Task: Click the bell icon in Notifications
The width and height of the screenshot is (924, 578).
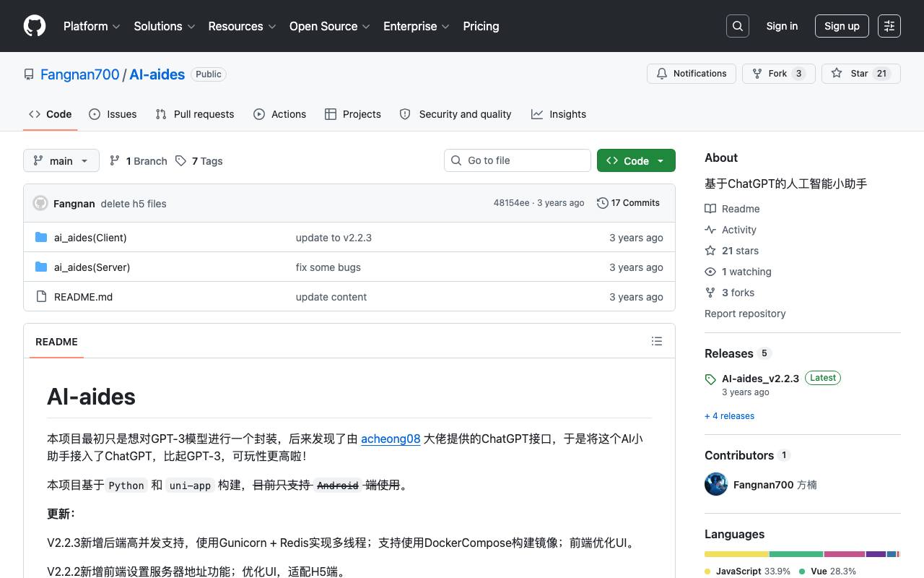Action: click(x=662, y=74)
